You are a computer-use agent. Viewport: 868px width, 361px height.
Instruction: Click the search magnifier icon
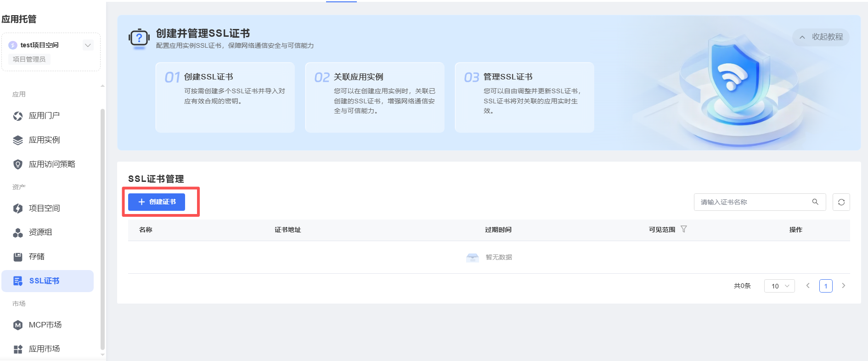click(815, 202)
